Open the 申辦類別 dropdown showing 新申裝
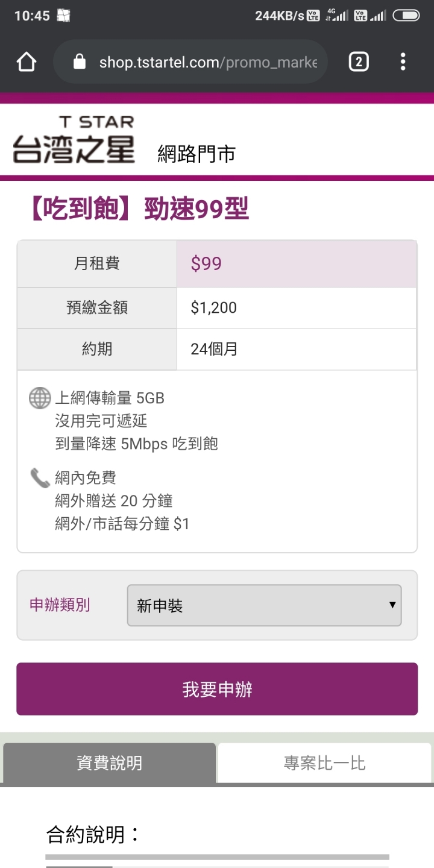Screen dimensions: 434x868 pyautogui.click(x=264, y=605)
